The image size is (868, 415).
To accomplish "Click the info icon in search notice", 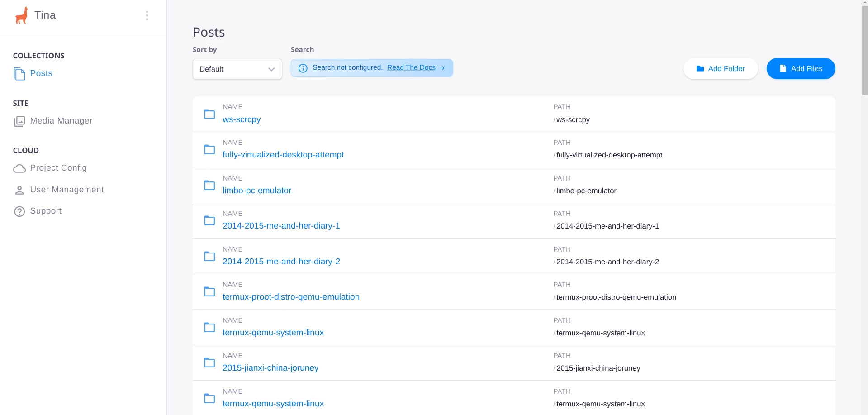I will [303, 68].
